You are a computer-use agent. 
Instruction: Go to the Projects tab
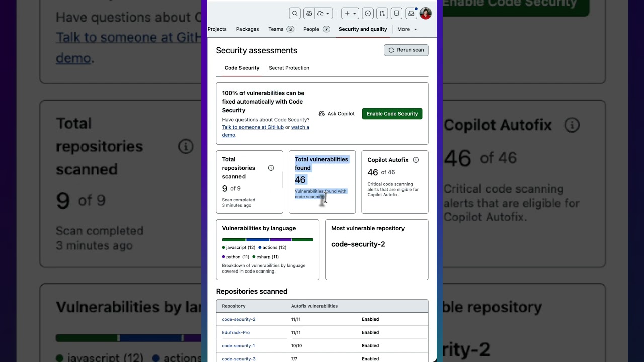pyautogui.click(x=217, y=29)
